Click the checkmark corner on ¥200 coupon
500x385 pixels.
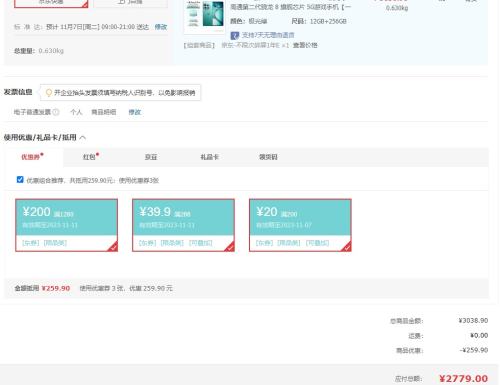tap(113, 247)
